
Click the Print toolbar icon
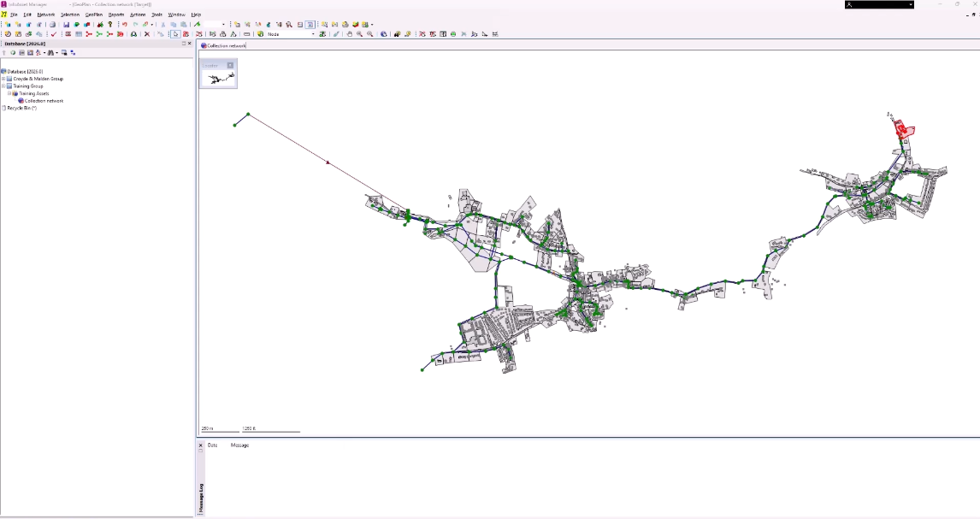(52, 24)
